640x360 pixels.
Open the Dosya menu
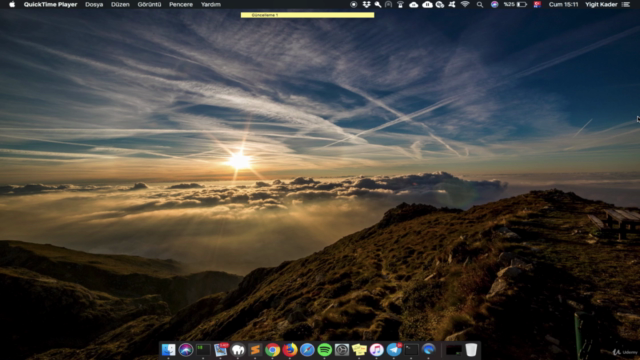(94, 4)
